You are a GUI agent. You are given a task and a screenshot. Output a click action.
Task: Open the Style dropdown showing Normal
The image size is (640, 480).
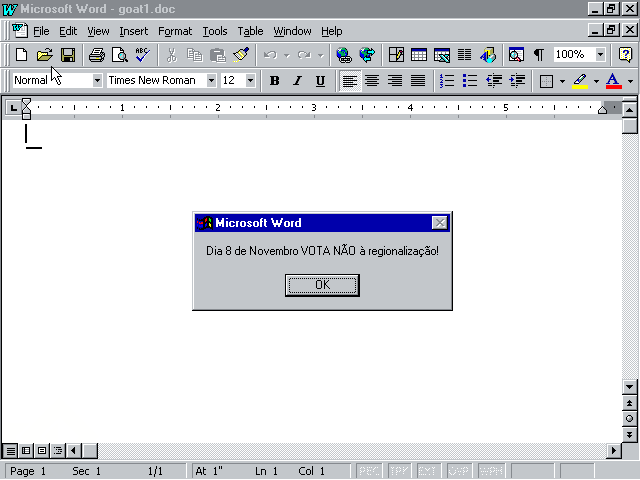click(x=97, y=80)
